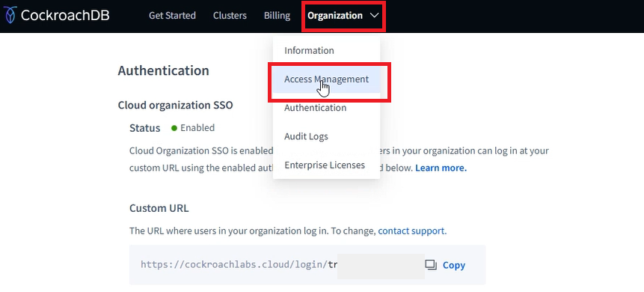The image size is (644, 292).
Task: Open the Get Started page
Action: (x=172, y=16)
